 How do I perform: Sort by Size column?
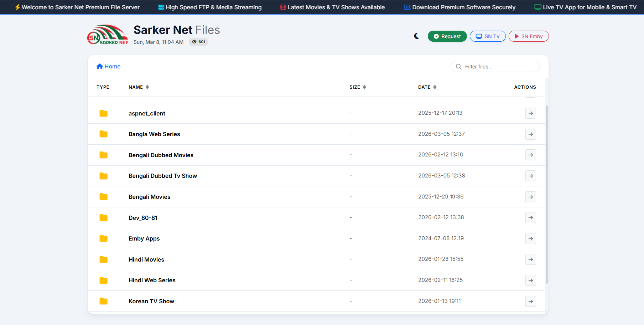click(358, 87)
